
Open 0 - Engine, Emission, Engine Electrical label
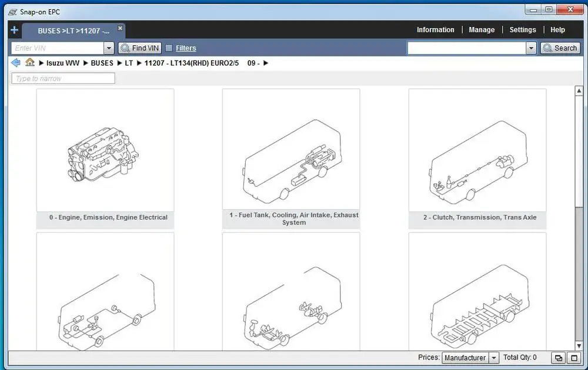coord(108,217)
